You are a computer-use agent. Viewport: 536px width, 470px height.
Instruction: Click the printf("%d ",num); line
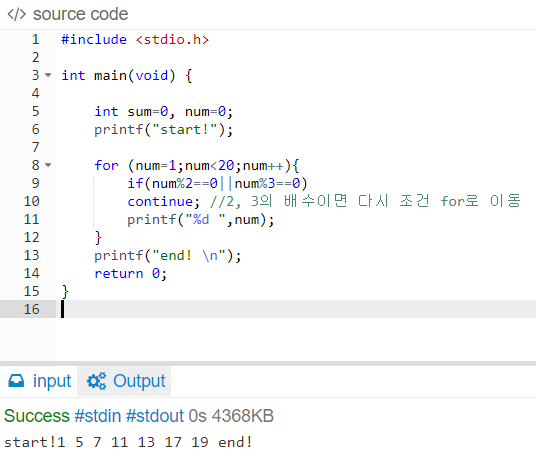[201, 219]
